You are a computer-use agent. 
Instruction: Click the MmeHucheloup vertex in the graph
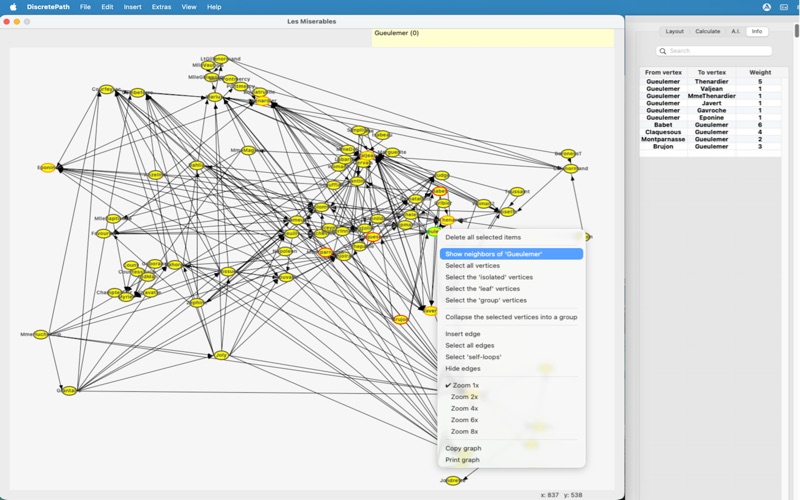pos(40,335)
